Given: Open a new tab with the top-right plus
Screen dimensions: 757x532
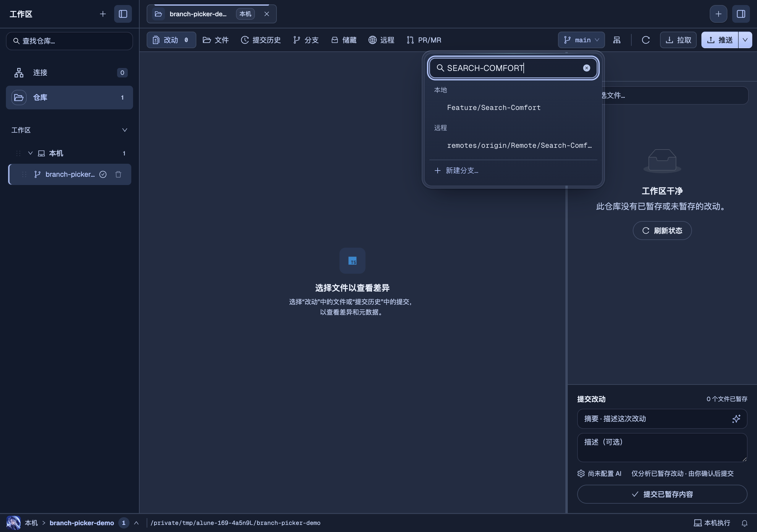Looking at the screenshot, I should pyautogui.click(x=719, y=14).
